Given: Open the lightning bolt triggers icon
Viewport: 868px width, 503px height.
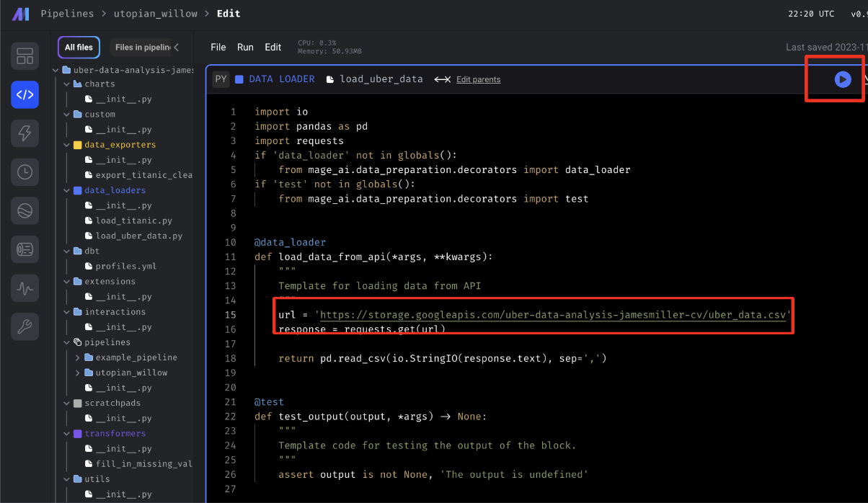Looking at the screenshot, I should click(25, 133).
